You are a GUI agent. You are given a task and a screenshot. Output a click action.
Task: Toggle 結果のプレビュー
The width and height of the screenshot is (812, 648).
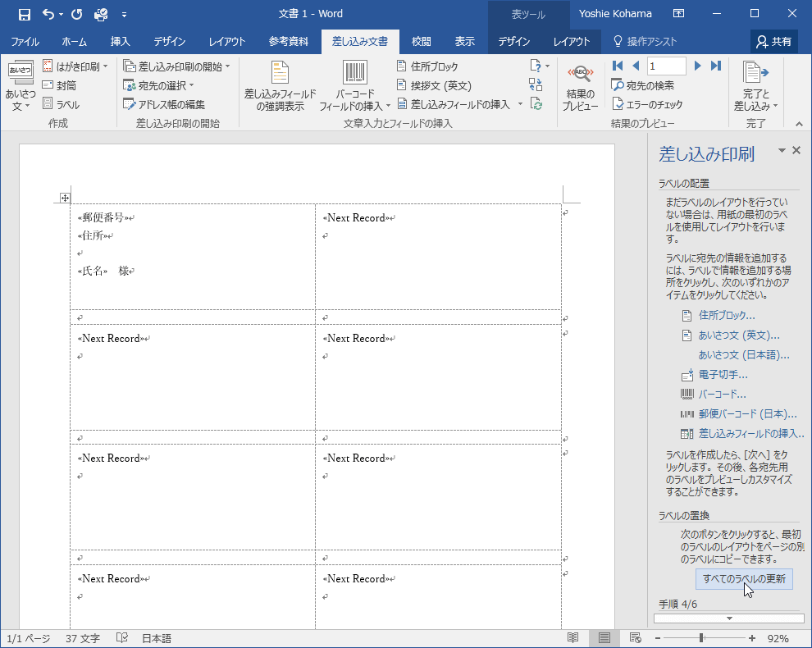(x=580, y=85)
